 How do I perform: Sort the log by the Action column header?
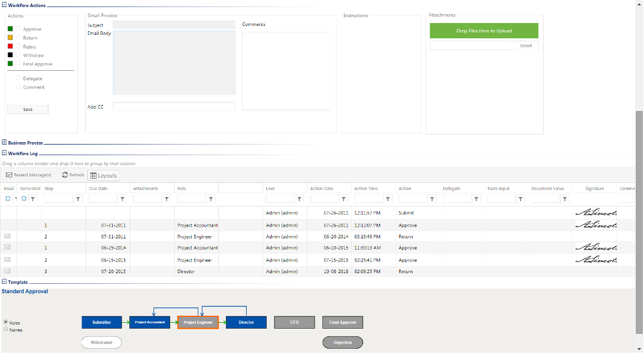[404, 188]
